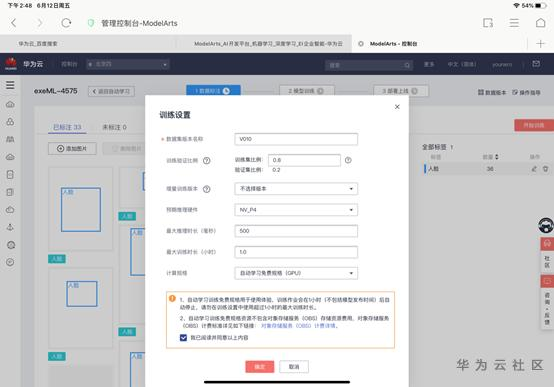
Task: Open 操作指导 link at top right
Action: tap(526, 93)
